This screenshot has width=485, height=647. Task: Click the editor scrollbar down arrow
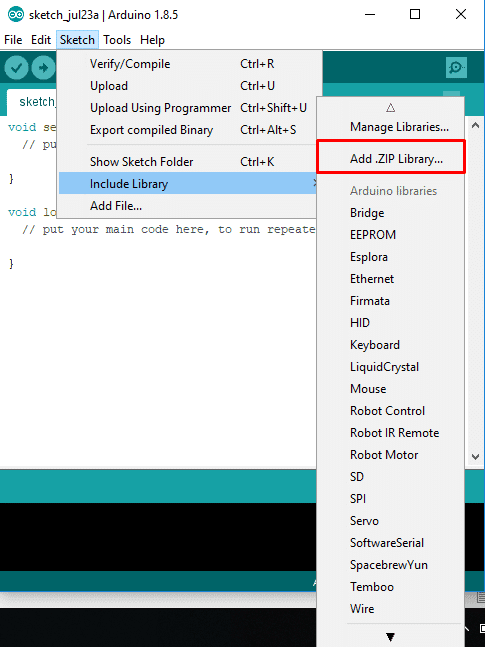[x=475, y=457]
